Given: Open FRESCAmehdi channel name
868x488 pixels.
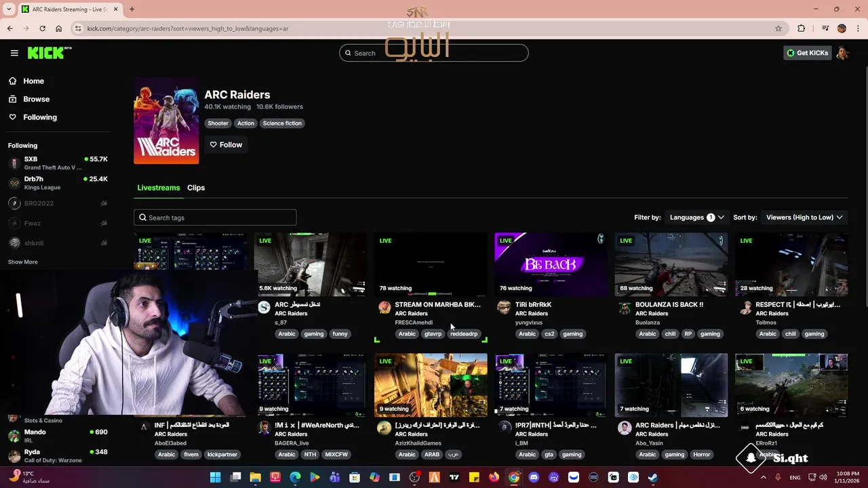Looking at the screenshot, I should (x=414, y=323).
